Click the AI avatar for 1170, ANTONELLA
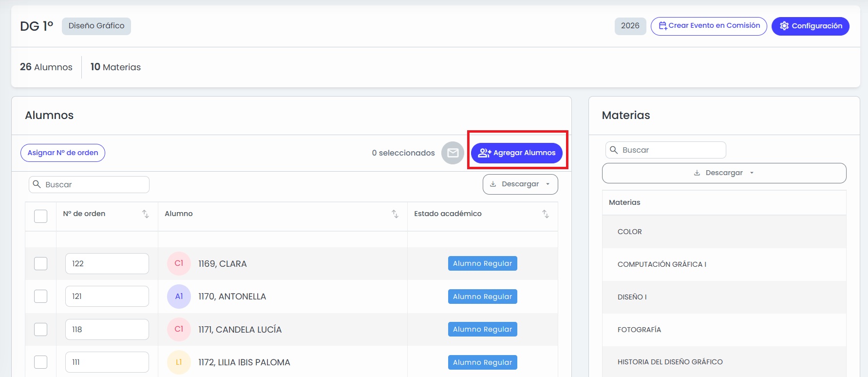The image size is (868, 377). tap(179, 297)
